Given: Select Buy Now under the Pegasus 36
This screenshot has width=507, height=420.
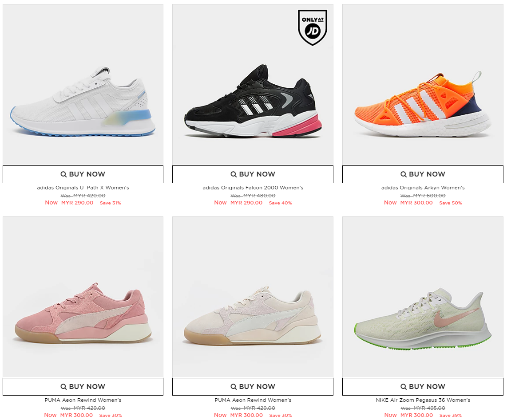Looking at the screenshot, I should tap(423, 386).
